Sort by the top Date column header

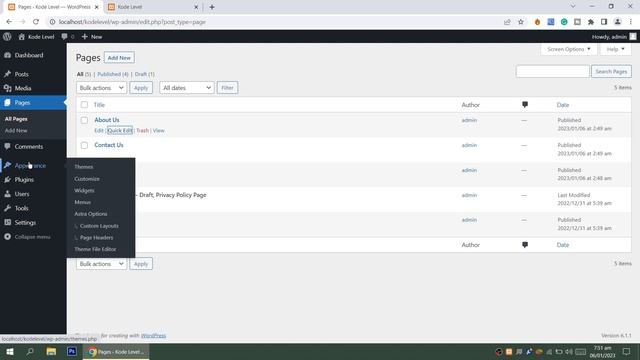[x=562, y=105]
